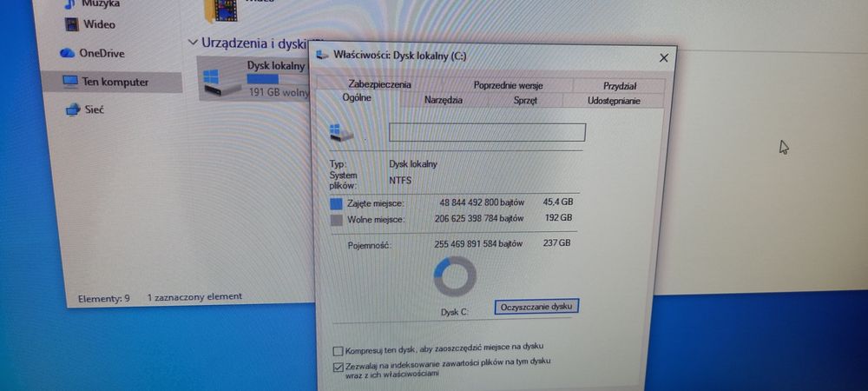
Task: Click the Dysk C: label under chart
Action: [455, 312]
